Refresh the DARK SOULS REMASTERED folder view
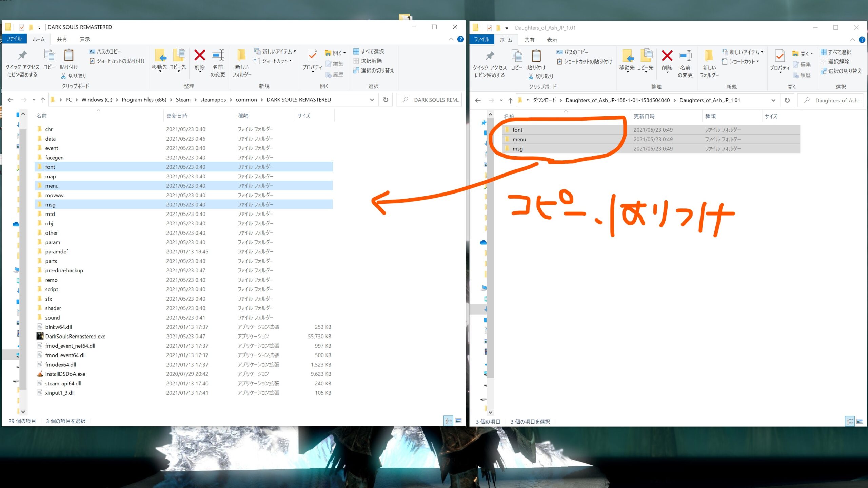Viewport: 868px width, 488px height. coord(386,100)
